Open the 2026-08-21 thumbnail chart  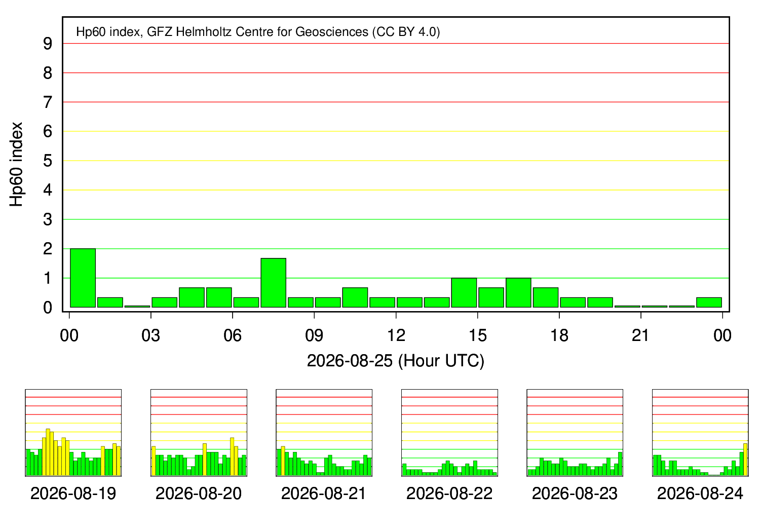[x=324, y=433]
